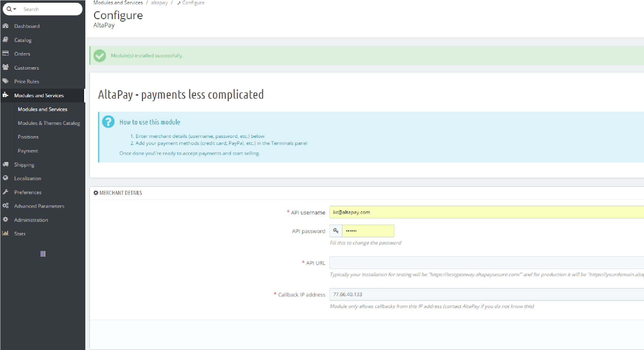Image resolution: width=644 pixels, height=350 pixels.
Task: Click into the empty API URL field
Action: coord(486,263)
